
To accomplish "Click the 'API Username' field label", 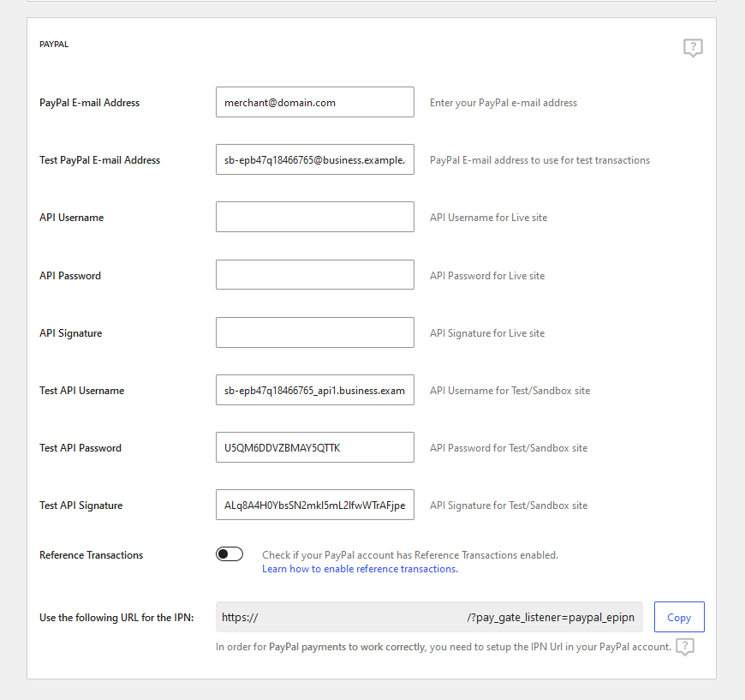I will [x=72, y=218].
